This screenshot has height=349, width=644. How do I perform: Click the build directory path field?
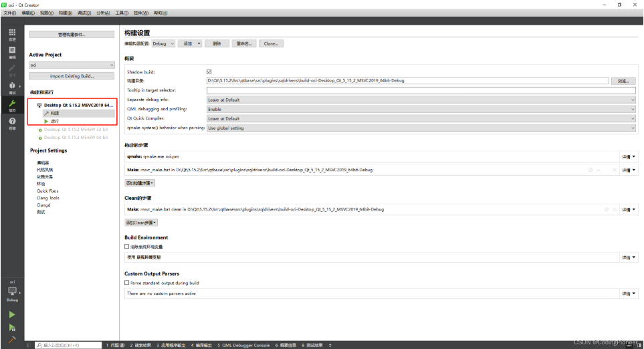[407, 81]
